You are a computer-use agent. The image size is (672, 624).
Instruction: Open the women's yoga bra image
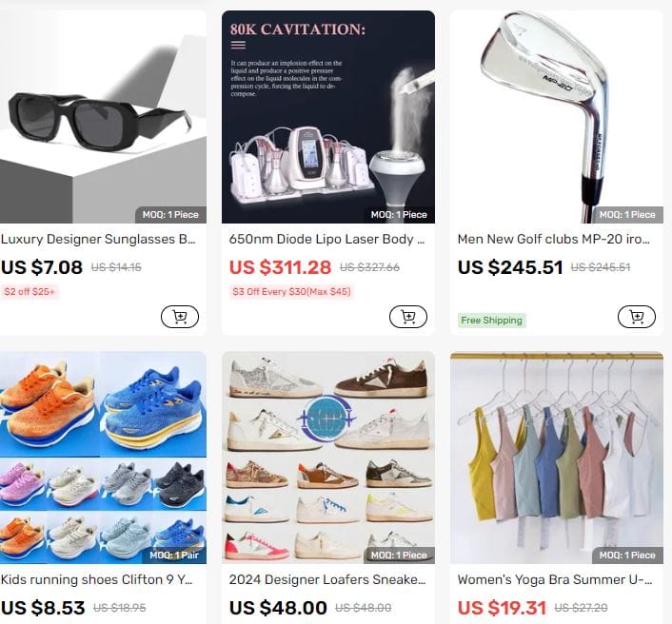point(557,458)
